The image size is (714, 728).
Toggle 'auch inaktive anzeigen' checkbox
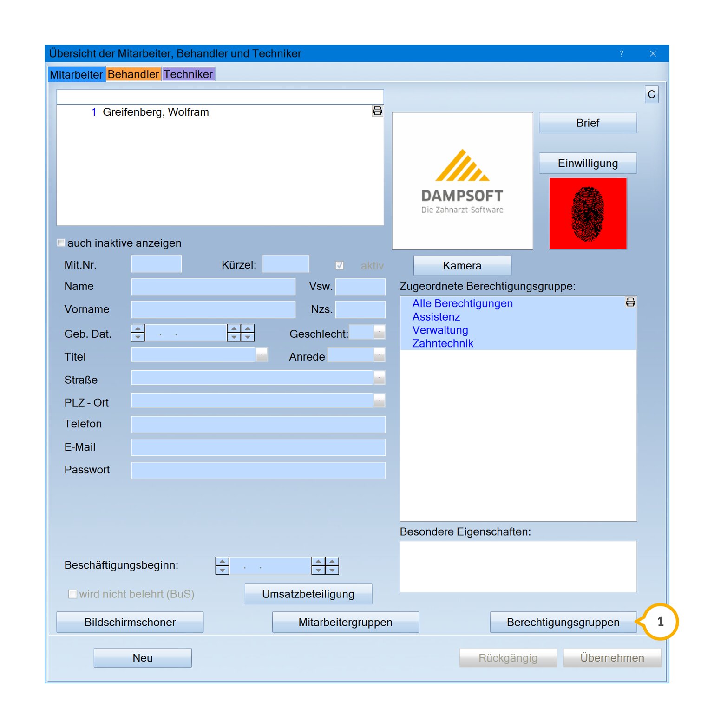click(x=61, y=243)
